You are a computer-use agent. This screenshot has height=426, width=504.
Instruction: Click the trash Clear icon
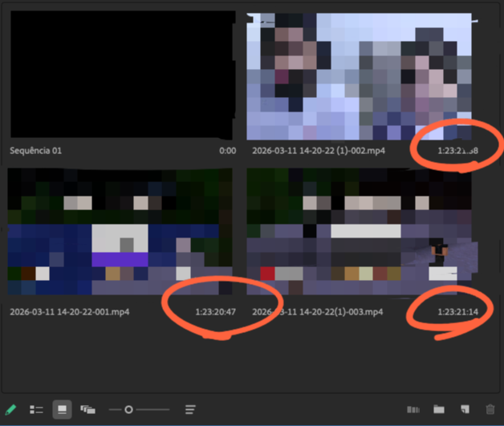click(x=490, y=409)
